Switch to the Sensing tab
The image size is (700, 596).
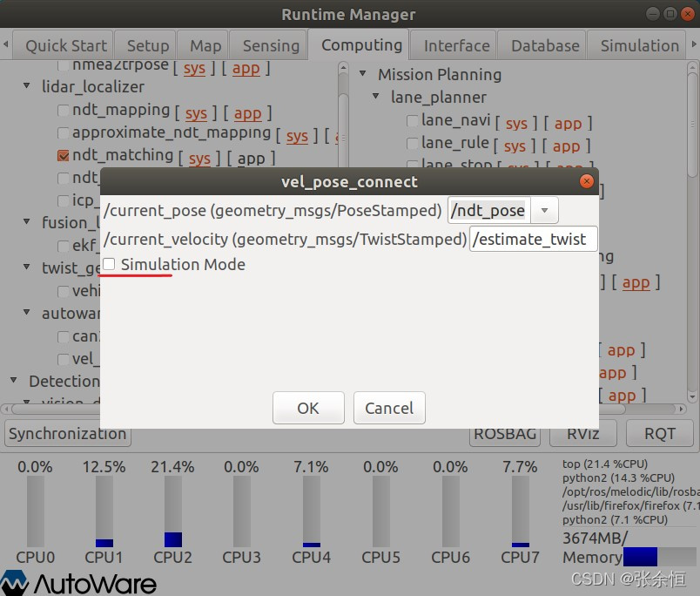268,45
